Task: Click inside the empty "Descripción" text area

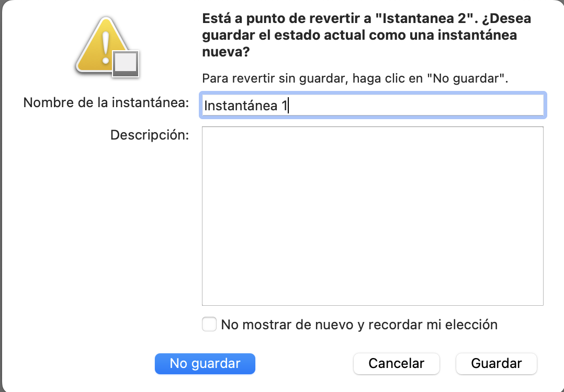Action: (x=373, y=209)
